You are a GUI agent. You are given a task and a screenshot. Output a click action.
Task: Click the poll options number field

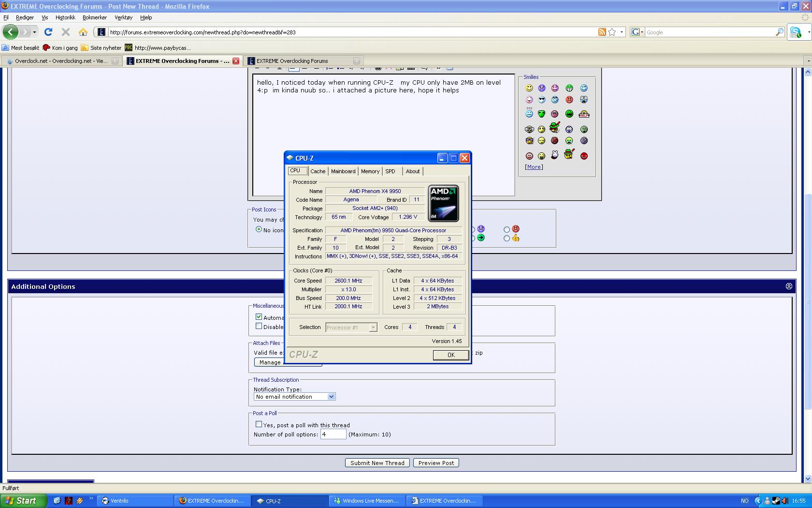pyautogui.click(x=333, y=434)
